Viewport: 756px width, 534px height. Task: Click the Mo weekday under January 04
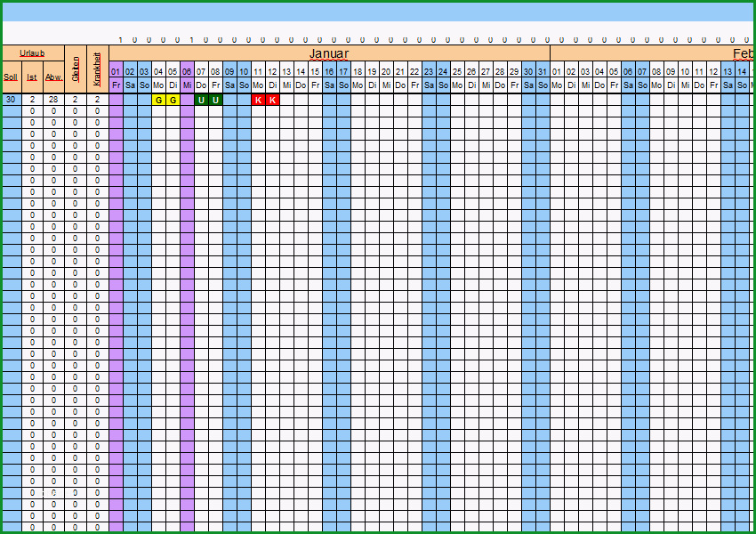pos(158,85)
